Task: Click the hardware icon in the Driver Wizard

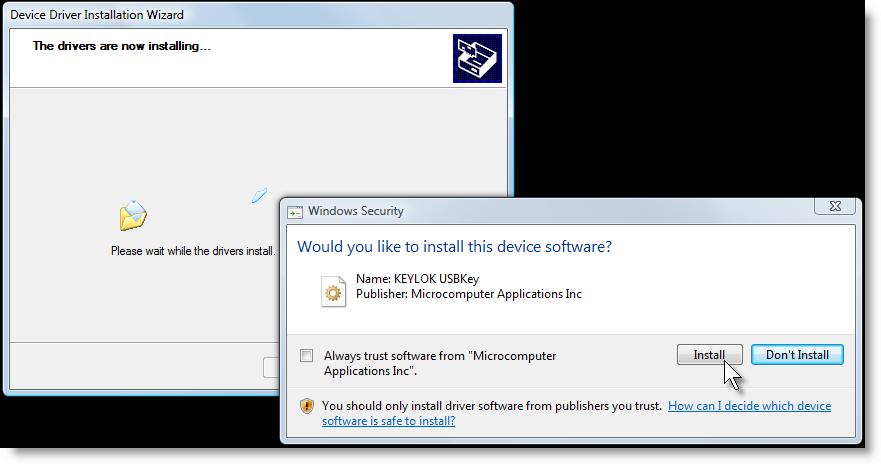Action: pos(477,58)
